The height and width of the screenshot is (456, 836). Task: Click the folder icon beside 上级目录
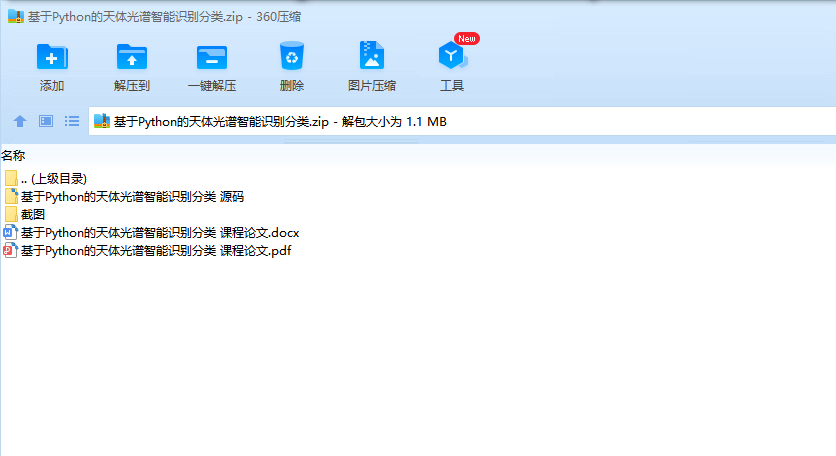(x=11, y=178)
